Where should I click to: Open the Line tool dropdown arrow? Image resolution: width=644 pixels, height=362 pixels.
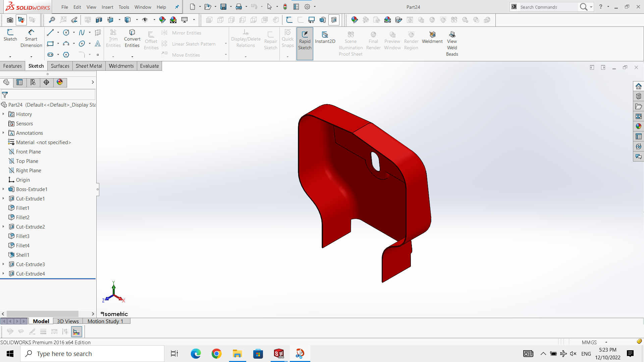[58, 33]
